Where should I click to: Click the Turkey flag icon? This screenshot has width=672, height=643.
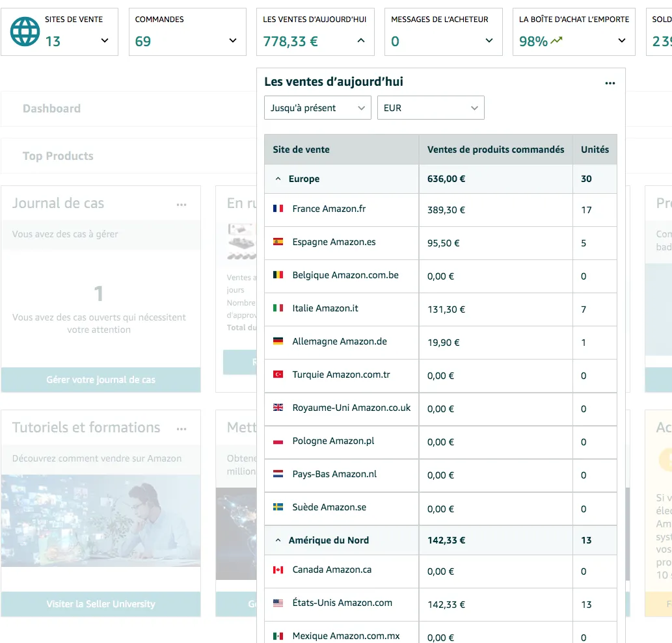[278, 374]
